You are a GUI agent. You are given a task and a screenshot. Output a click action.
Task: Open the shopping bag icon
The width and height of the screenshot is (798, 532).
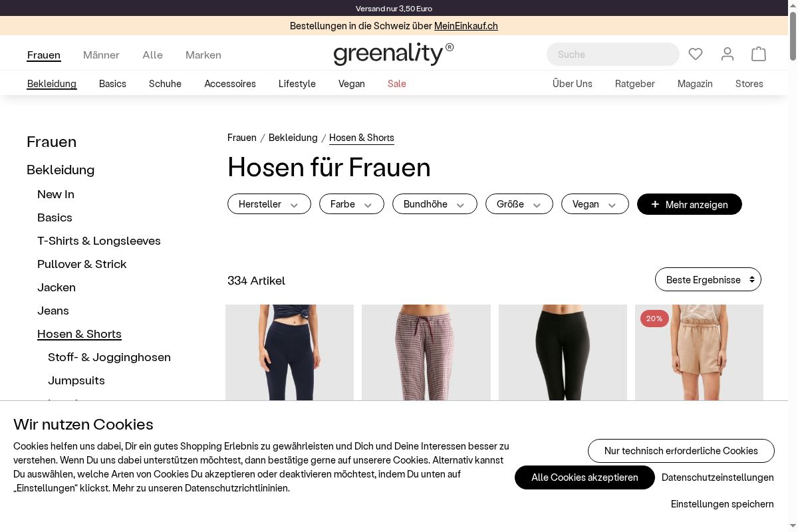(x=759, y=54)
